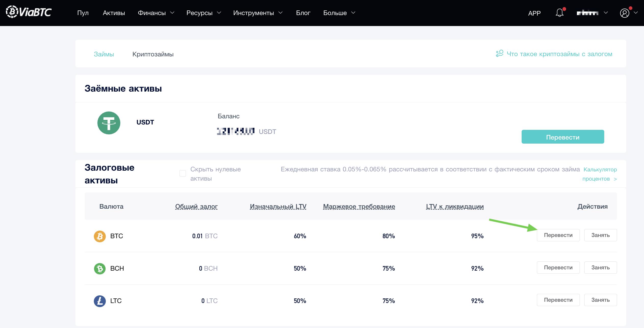
Task: Open the user profile avatar icon
Action: pyautogui.click(x=625, y=13)
